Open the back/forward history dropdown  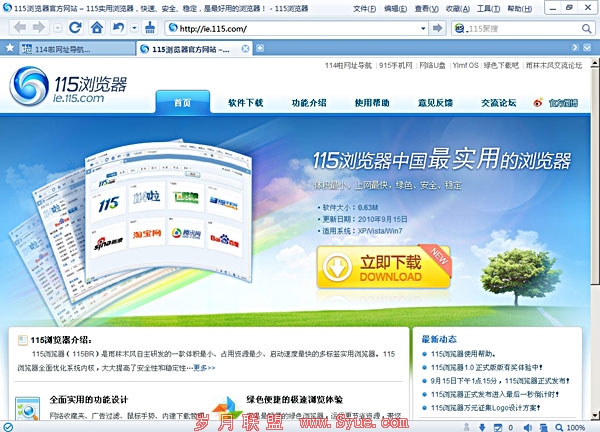(57, 28)
